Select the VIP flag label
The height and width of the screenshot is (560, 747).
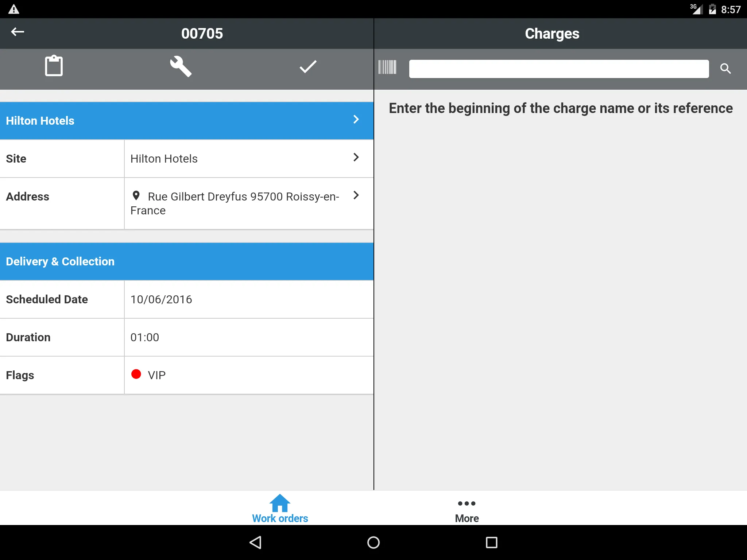tap(157, 375)
